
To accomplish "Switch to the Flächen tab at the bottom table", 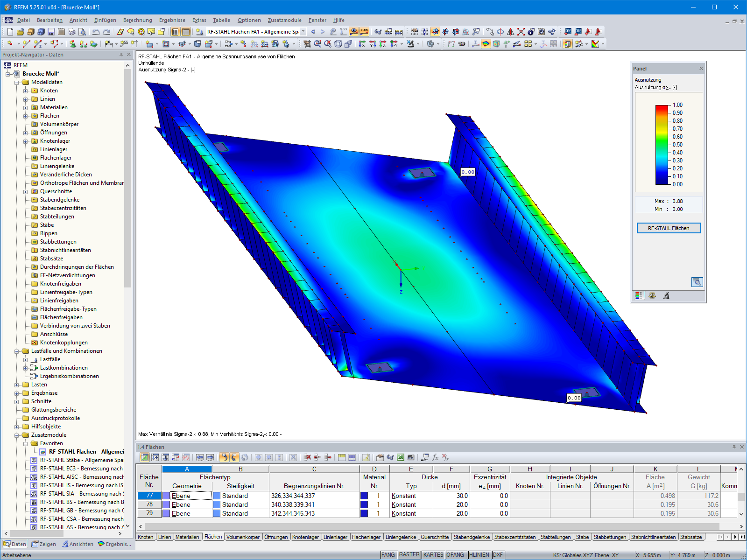I will pyautogui.click(x=213, y=537).
